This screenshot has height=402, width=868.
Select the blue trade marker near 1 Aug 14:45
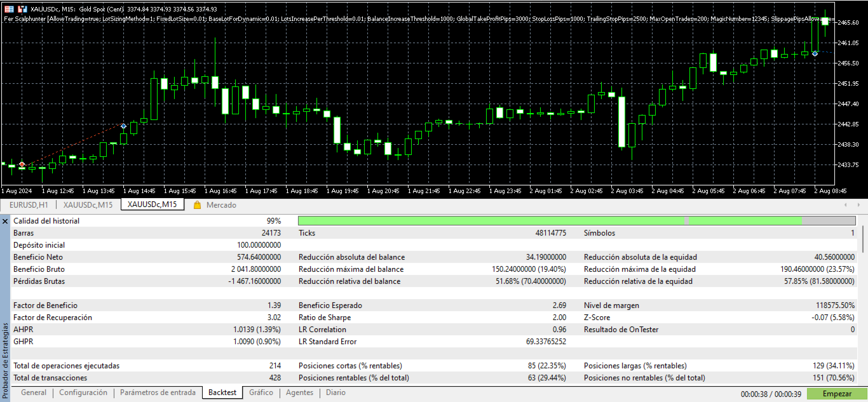123,127
